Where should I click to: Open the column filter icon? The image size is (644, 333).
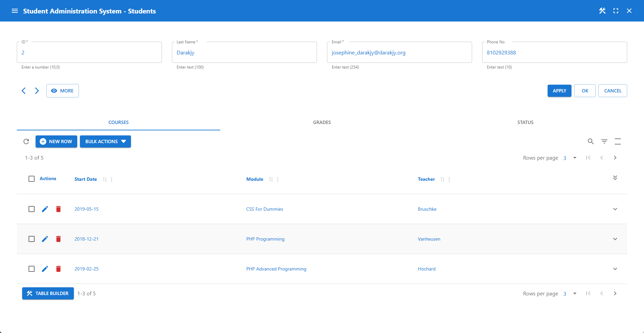(604, 141)
